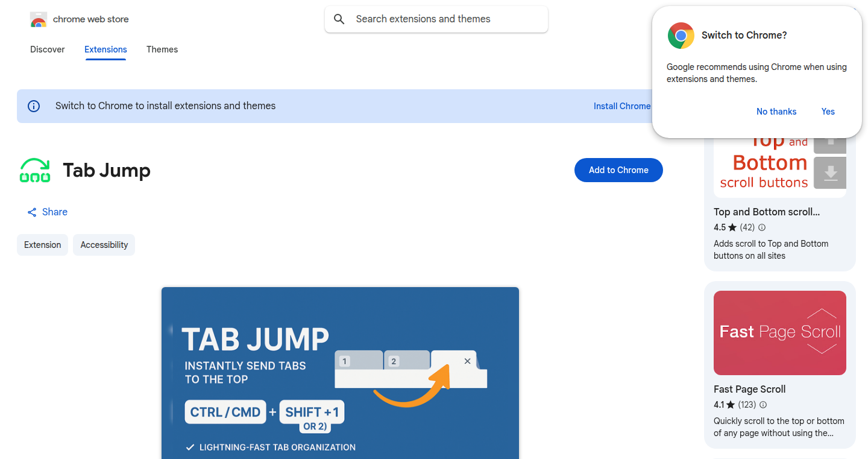Click the Accessibility category chip
The image size is (868, 459).
coord(104,245)
